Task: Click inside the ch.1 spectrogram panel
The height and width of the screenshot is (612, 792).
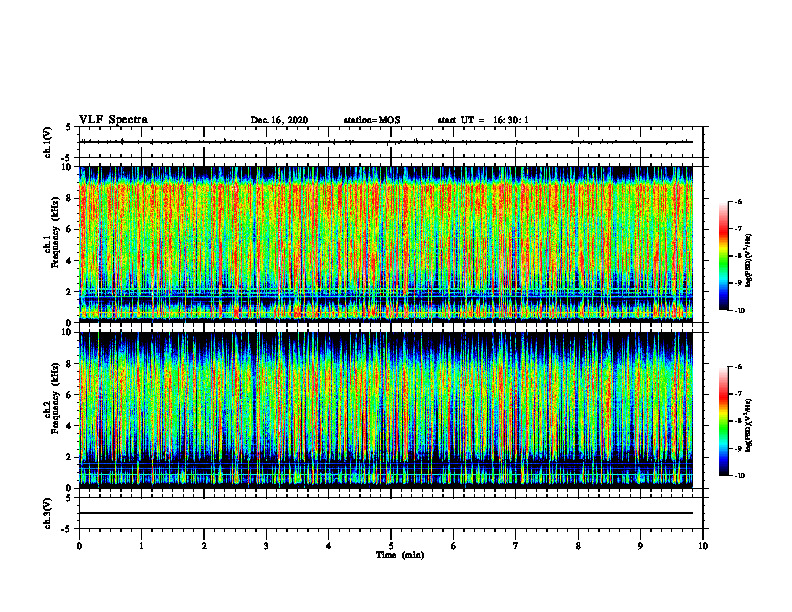Action: (386, 244)
